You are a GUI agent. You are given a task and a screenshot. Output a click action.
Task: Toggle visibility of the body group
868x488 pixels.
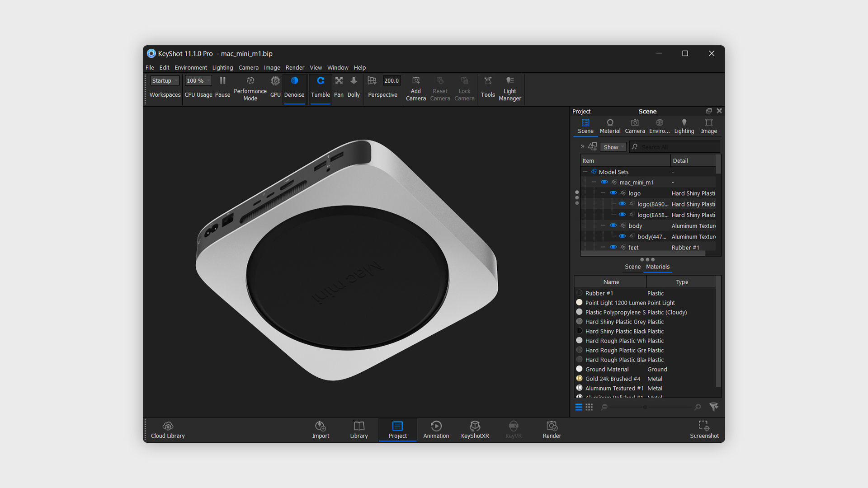613,225
